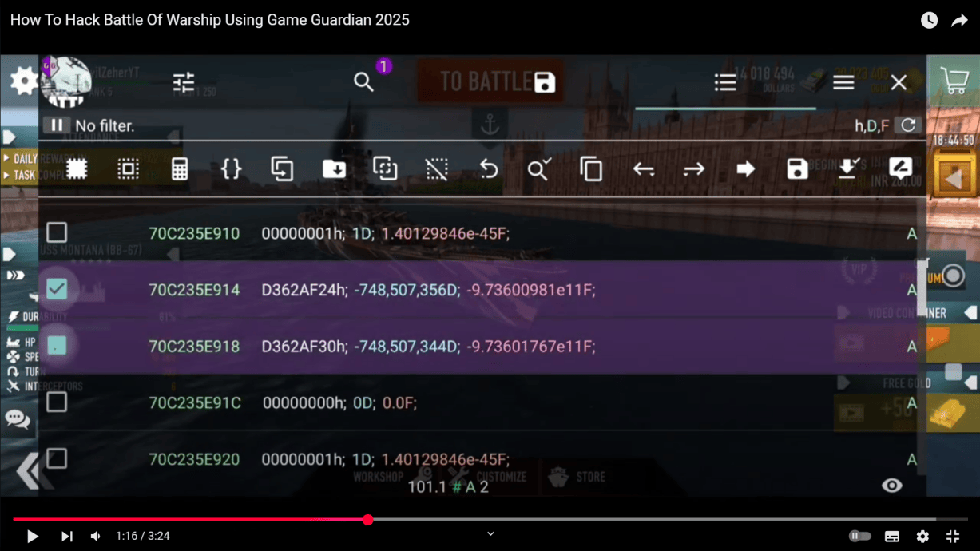The image size is (980, 551).
Task: Mute the video volume
Action: pos(95,537)
